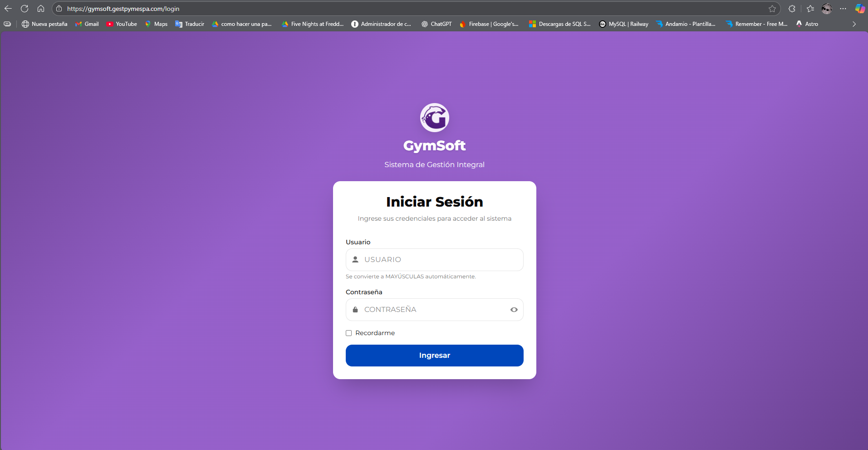868x450 pixels.
Task: Click the Home icon in the browser toolbar
Action: (41, 8)
